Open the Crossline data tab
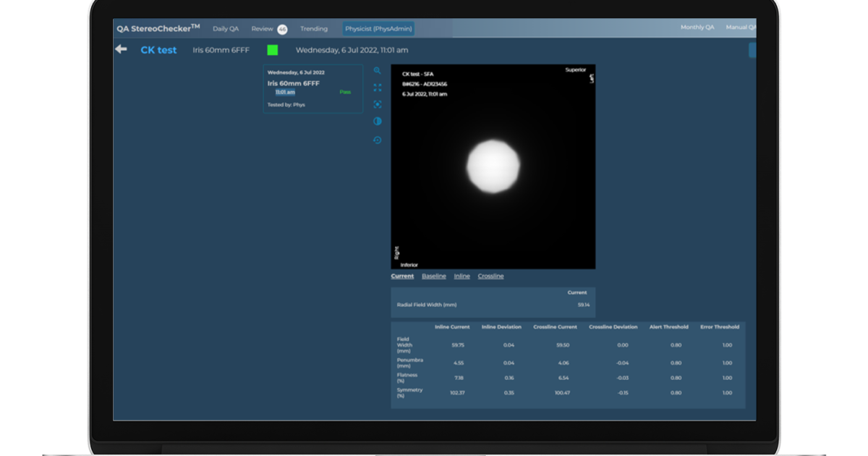The image size is (868, 456). (x=490, y=276)
